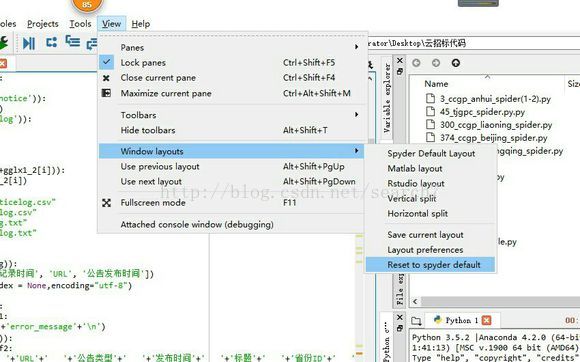Select Save current layout
This screenshot has width=580, height=362.
[431, 235]
